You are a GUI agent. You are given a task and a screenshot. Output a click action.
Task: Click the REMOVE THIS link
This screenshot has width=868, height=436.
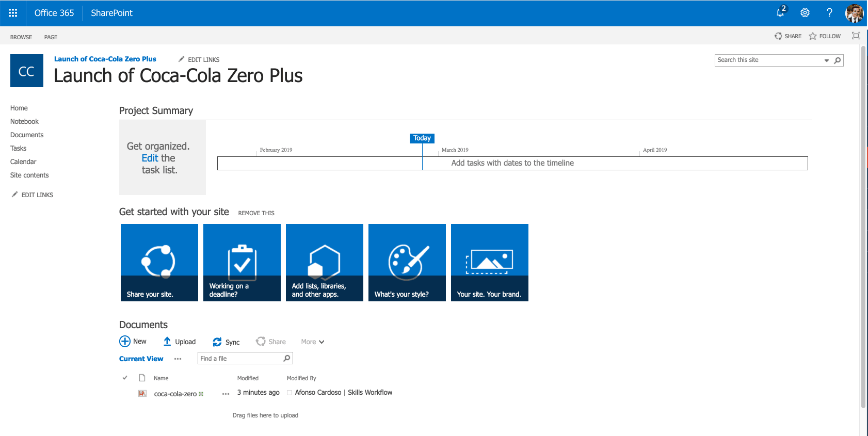[256, 213]
